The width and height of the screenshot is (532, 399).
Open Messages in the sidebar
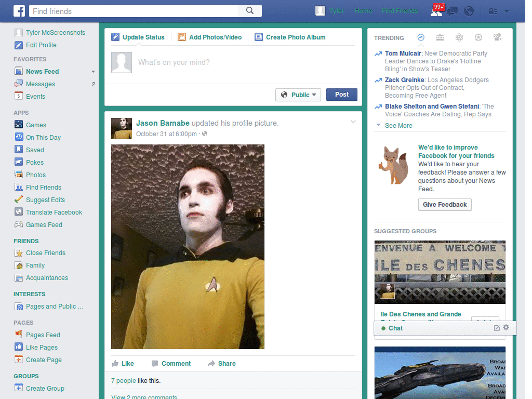click(41, 84)
